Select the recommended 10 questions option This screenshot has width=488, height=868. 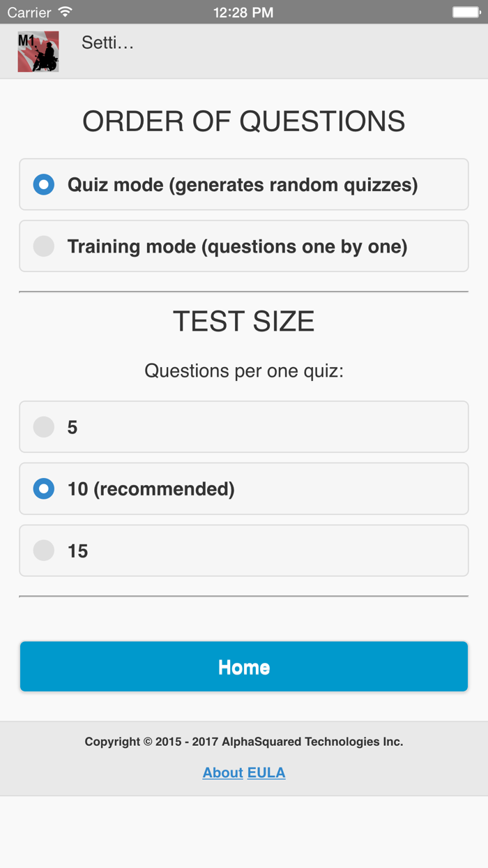(43, 488)
